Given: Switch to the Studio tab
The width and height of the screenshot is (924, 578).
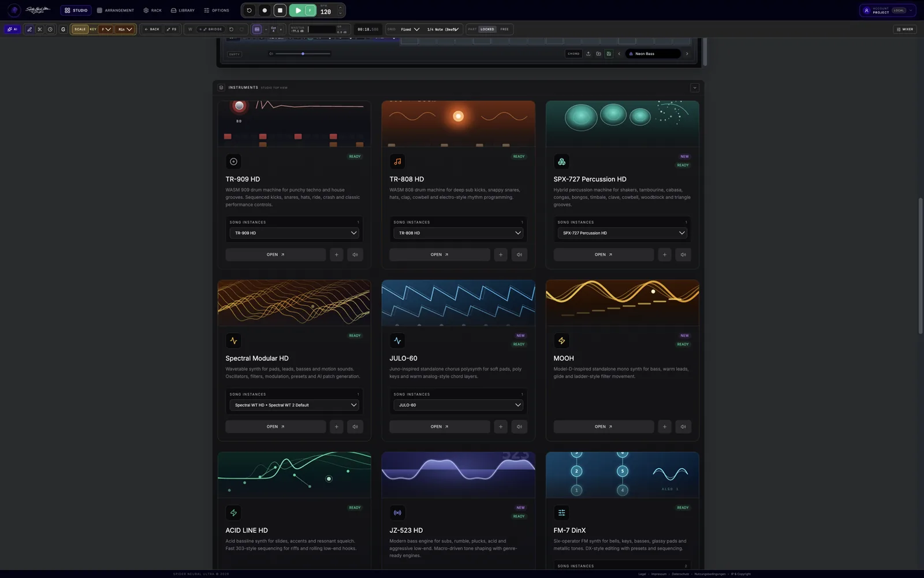Looking at the screenshot, I should click(x=76, y=10).
